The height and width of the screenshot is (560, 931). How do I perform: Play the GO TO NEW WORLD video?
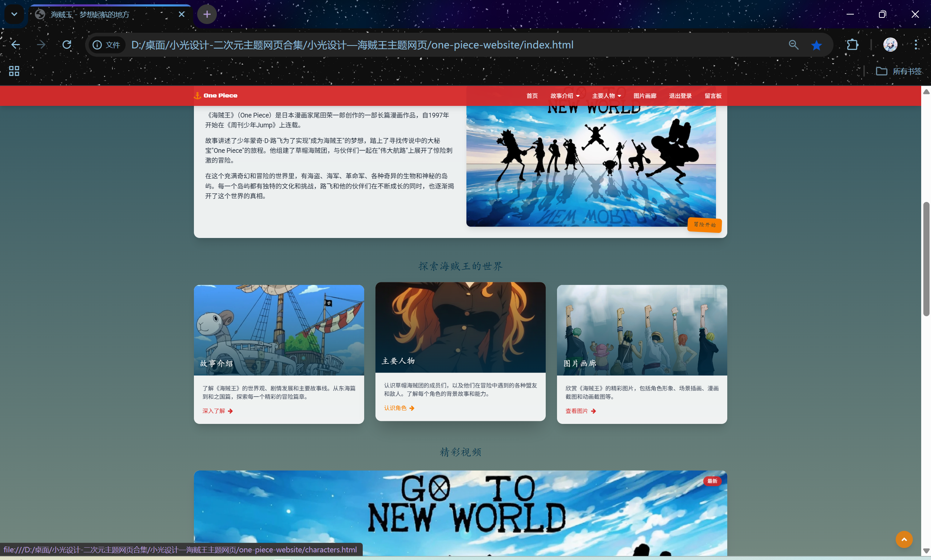[460, 513]
